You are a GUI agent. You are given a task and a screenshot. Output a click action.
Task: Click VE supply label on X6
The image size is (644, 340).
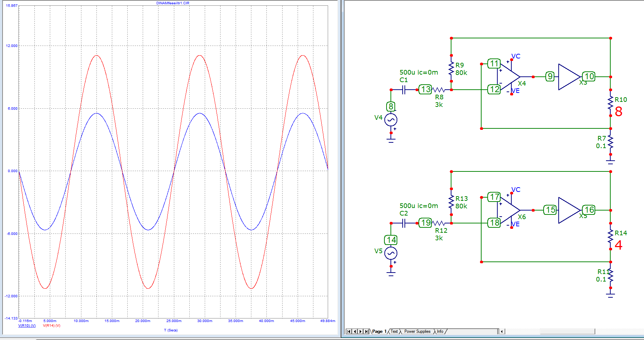(x=515, y=224)
